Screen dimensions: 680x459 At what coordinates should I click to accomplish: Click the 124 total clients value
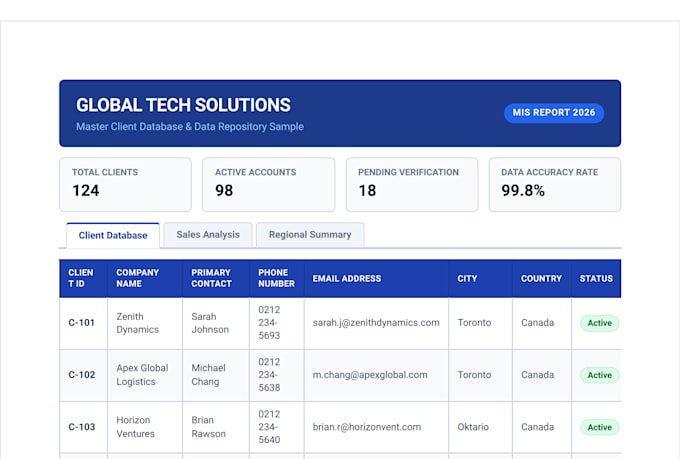tap(86, 190)
